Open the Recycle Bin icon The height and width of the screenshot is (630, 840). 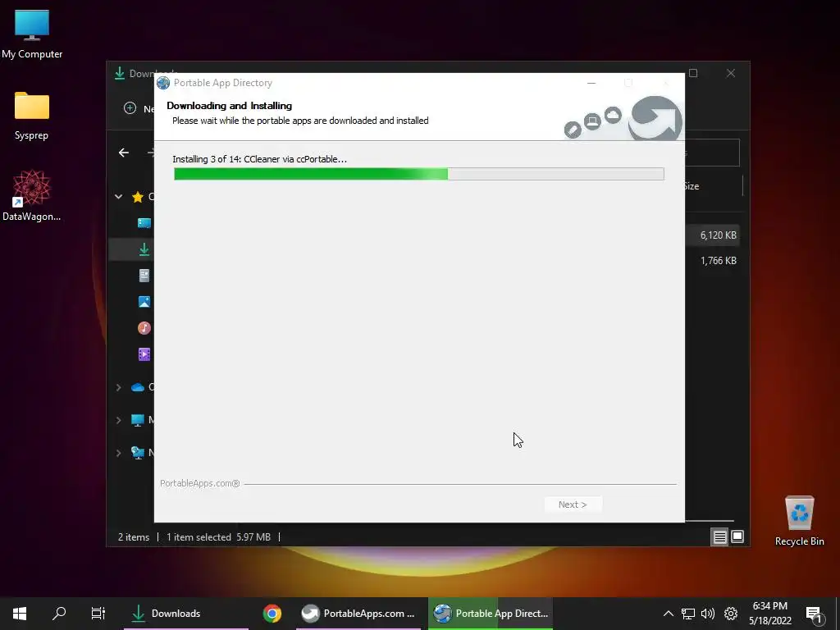click(x=799, y=520)
